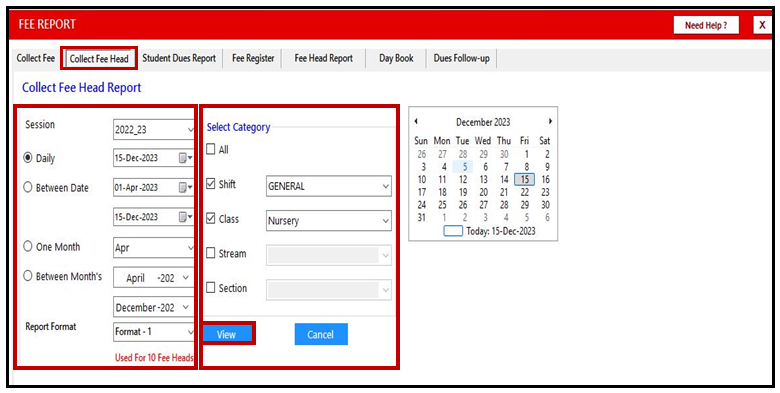Open the Dues Follow-up tab
This screenshot has height=393, width=780.
coord(462,58)
